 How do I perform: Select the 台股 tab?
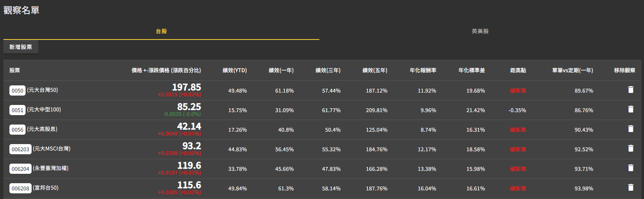pos(161,31)
